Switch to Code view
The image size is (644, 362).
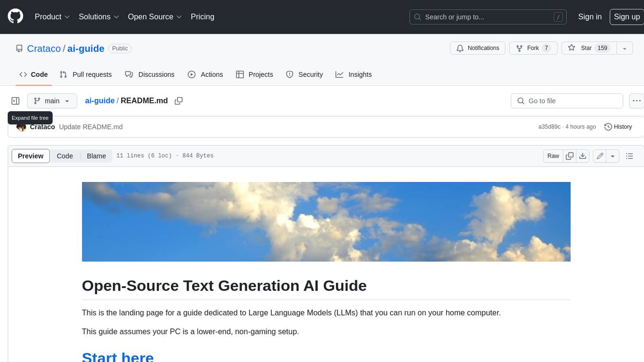65,156
